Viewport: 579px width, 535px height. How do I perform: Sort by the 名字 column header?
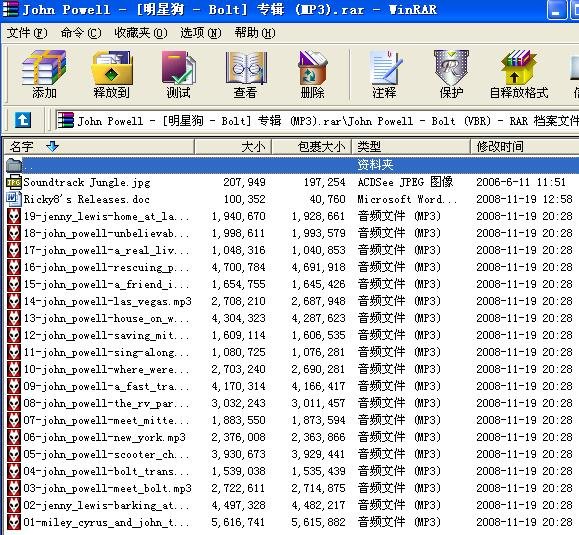[x=99, y=147]
